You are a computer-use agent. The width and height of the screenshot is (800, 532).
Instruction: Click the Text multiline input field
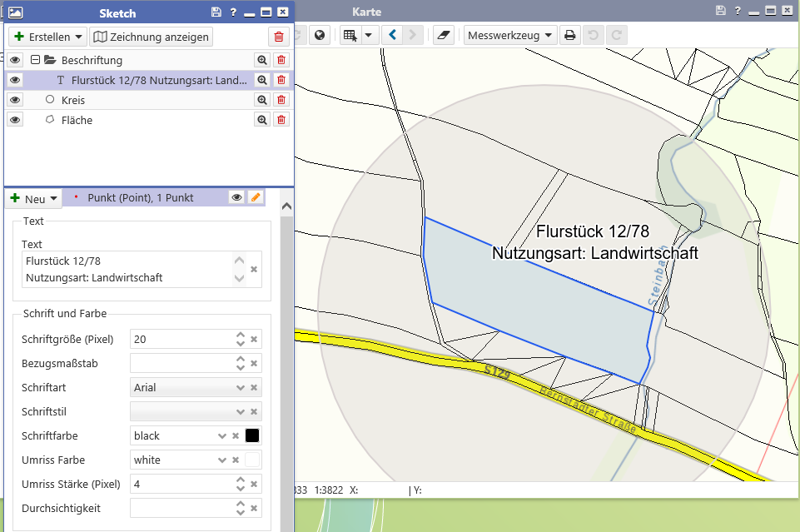tap(142, 269)
